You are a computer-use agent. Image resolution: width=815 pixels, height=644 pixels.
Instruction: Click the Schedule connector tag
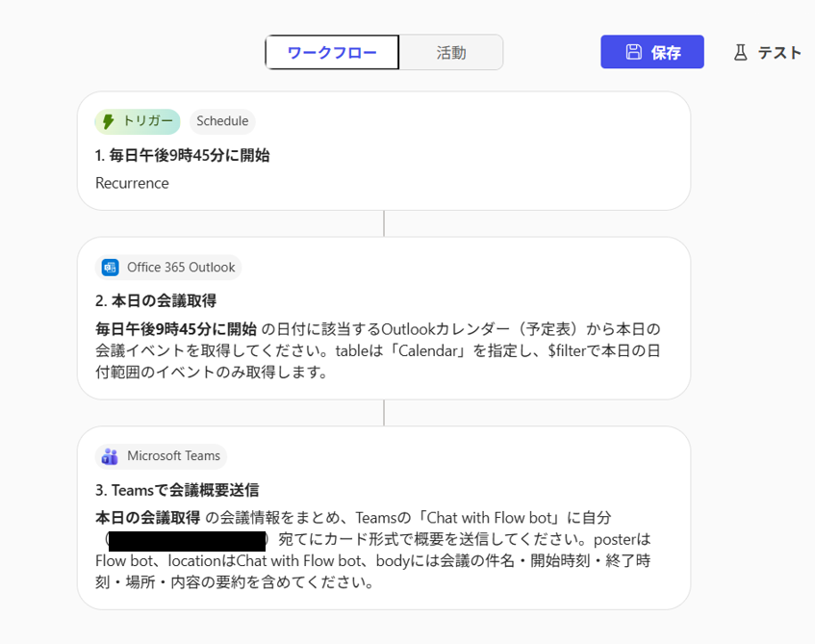pyautogui.click(x=222, y=121)
